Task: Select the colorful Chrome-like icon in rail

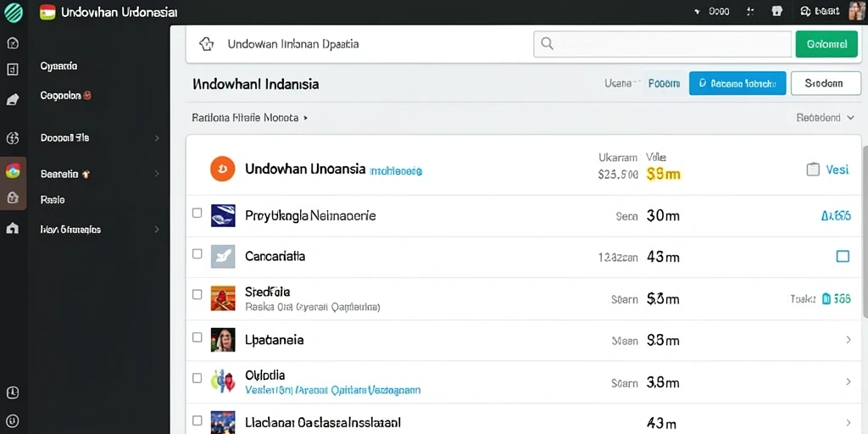Action: tap(13, 171)
